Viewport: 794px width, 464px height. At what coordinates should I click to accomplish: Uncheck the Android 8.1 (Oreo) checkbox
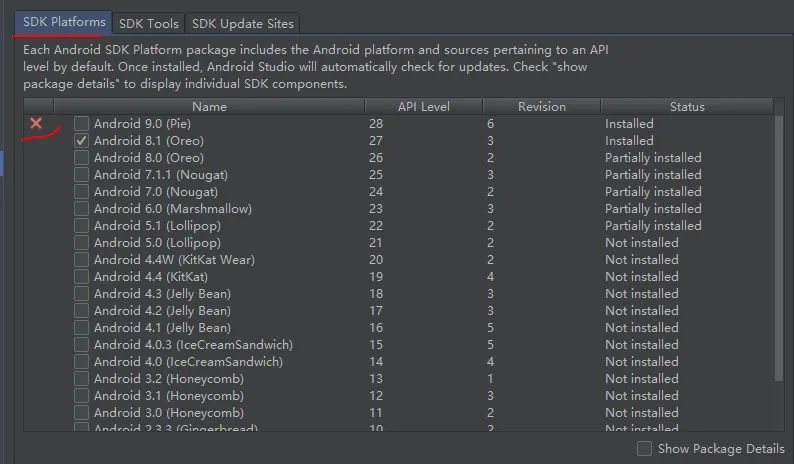81,141
